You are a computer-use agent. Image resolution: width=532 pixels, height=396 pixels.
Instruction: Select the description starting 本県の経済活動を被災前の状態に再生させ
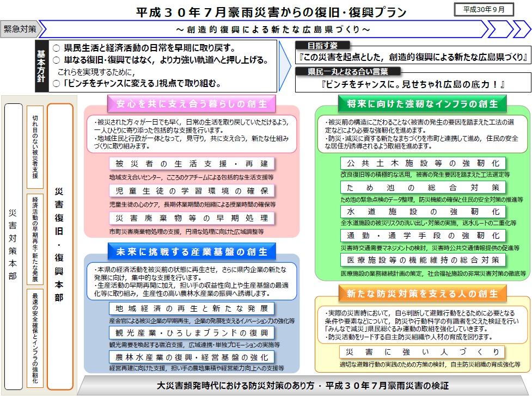(x=192, y=281)
